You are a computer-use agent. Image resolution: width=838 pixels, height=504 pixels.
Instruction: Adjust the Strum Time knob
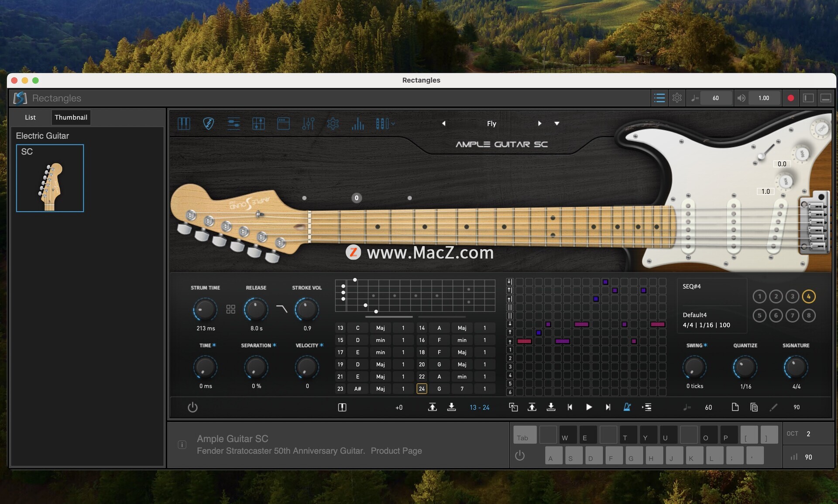tap(205, 310)
